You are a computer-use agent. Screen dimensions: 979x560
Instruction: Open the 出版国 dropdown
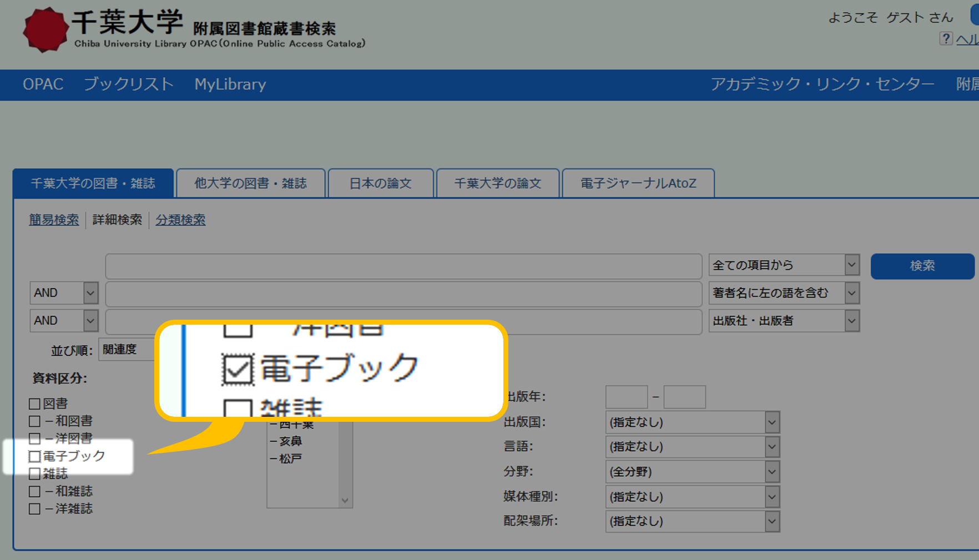(x=693, y=422)
